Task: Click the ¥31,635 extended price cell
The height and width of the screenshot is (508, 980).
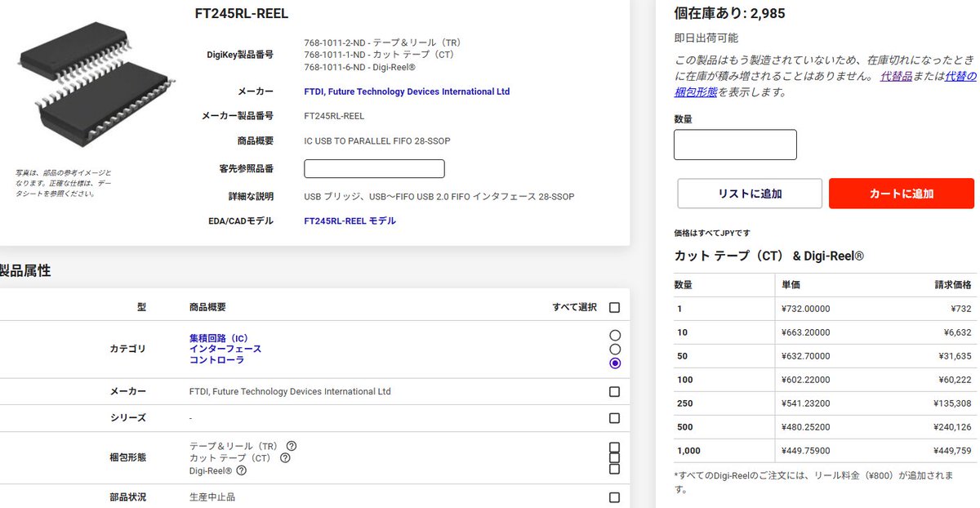Action: pyautogui.click(x=955, y=356)
